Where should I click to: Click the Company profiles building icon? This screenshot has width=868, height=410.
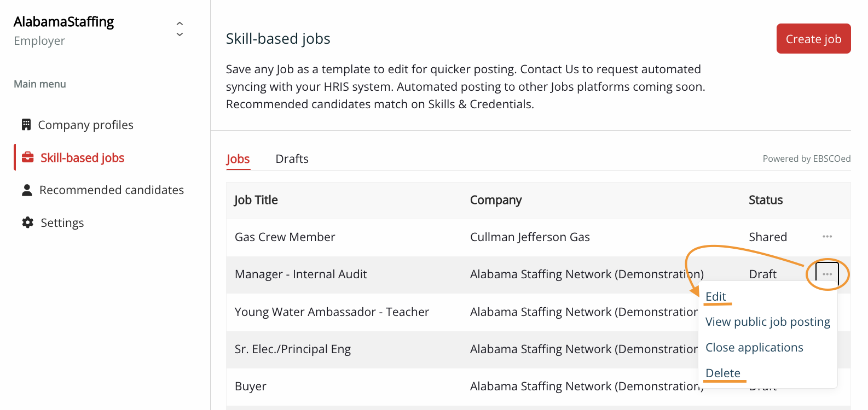(26, 125)
